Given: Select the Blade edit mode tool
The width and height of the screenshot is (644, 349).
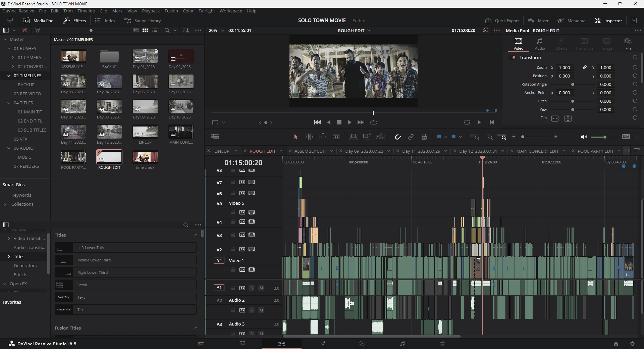Looking at the screenshot, I should pyautogui.click(x=336, y=137).
